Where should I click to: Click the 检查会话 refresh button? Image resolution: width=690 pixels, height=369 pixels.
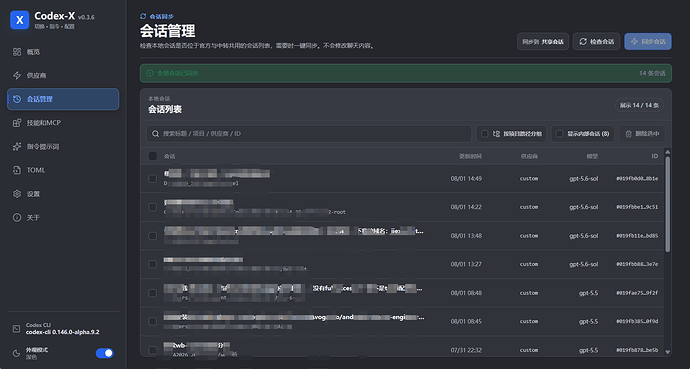(x=596, y=41)
